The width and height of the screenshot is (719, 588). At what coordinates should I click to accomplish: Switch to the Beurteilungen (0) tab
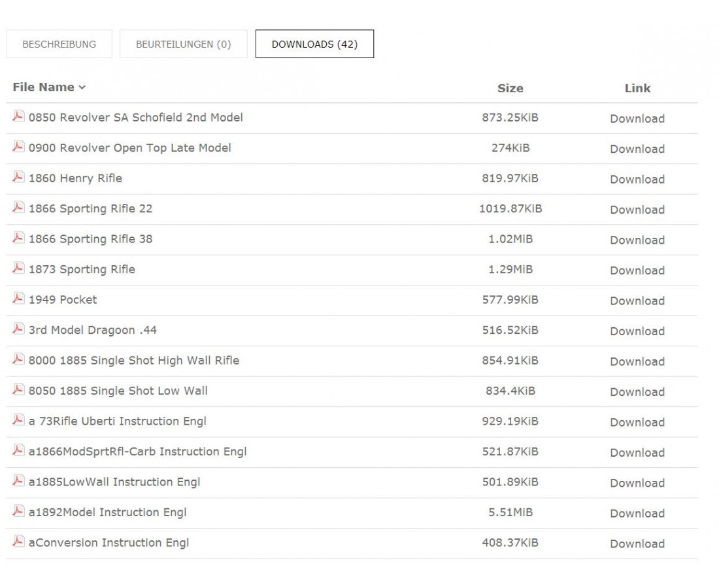pyautogui.click(x=183, y=44)
